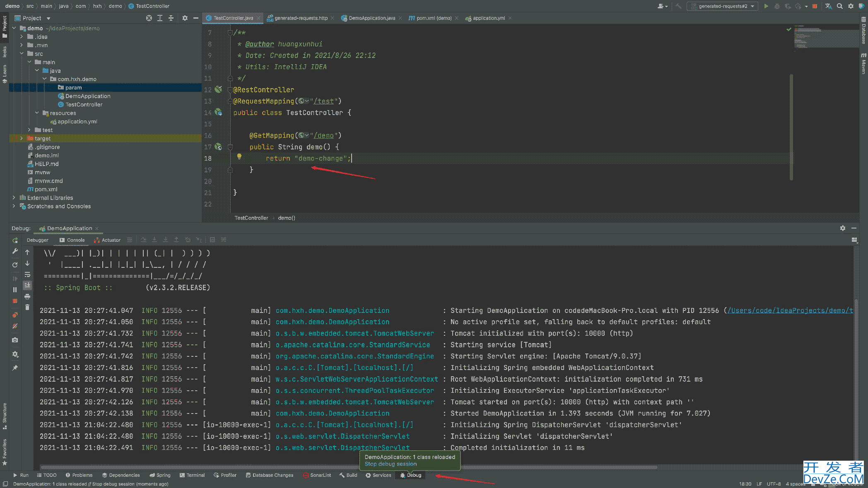Follow the /Users/code/IdeaProjects/demo path link

(x=790, y=310)
